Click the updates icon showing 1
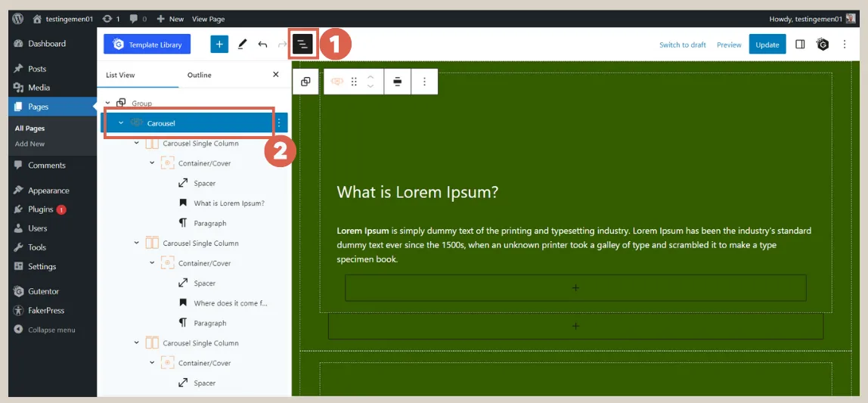 [110, 19]
